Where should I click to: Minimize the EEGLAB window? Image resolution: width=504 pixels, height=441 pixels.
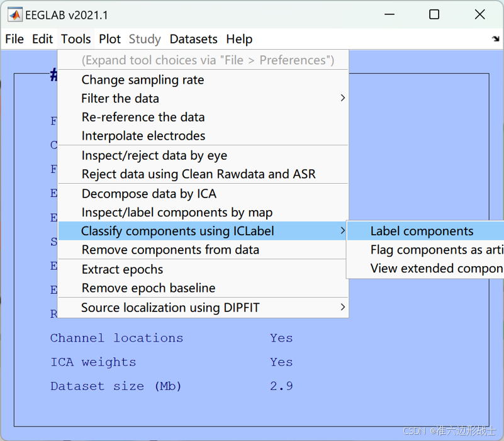[x=389, y=14]
